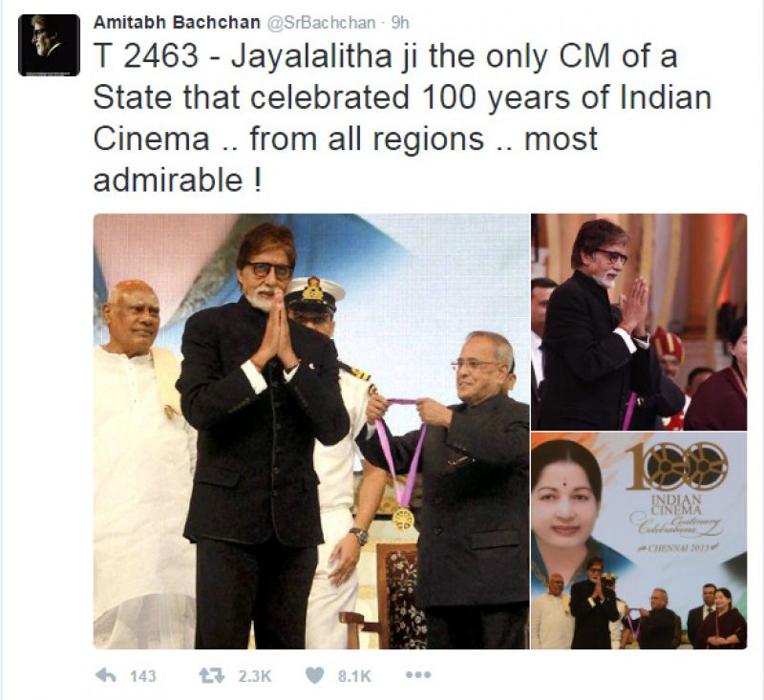Image resolution: width=764 pixels, height=700 pixels.
Task: Click the Chennai 2013 caption in poster
Action: tap(677, 547)
